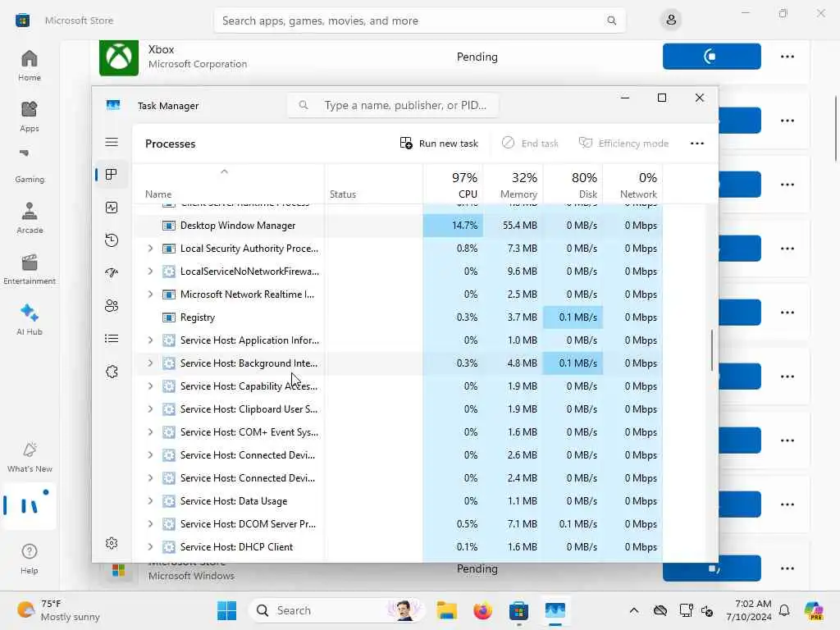Image resolution: width=840 pixels, height=630 pixels.
Task: Open the Services page icon in Task Manager
Action: (x=112, y=372)
